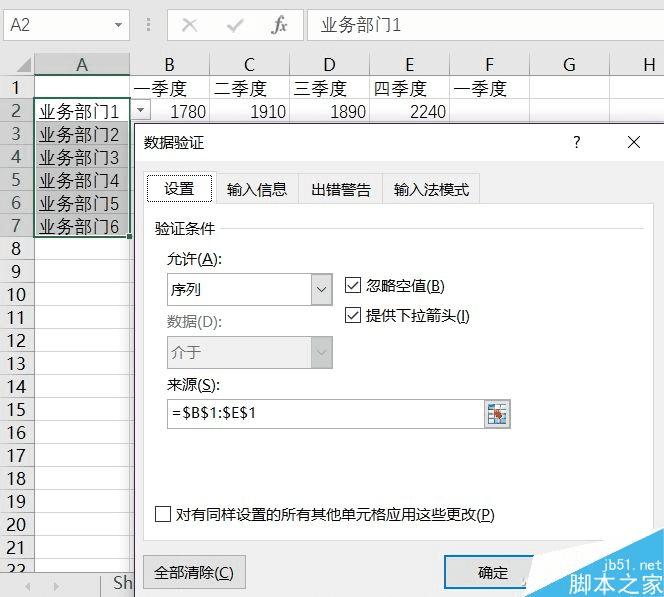
Task: Click the formula bar cancel X icon
Action: tap(189, 25)
